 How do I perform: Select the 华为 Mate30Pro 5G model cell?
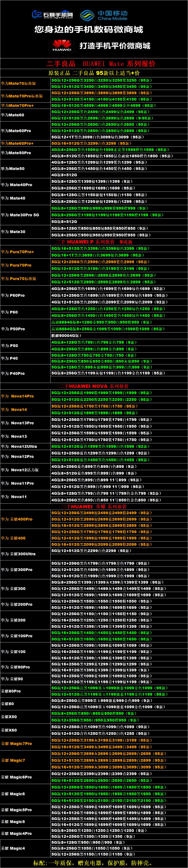point(20,215)
